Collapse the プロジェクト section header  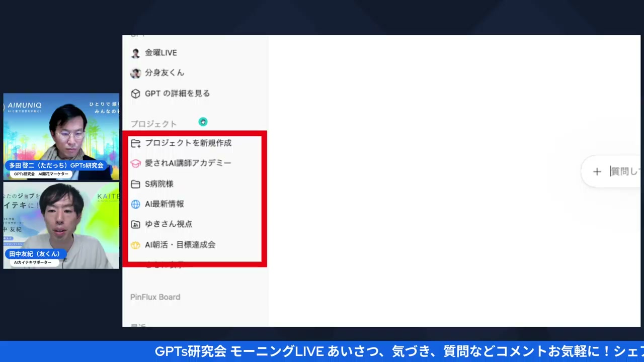(x=153, y=124)
